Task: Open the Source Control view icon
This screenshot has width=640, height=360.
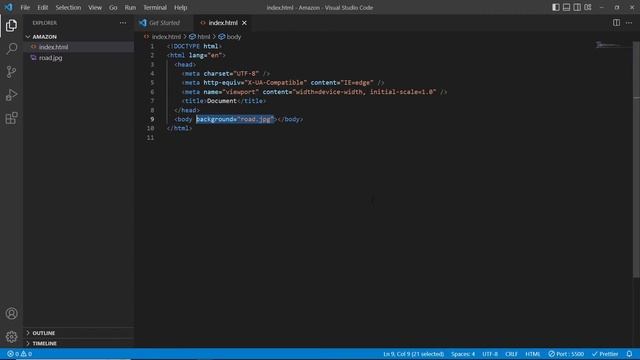Action: click(11, 72)
